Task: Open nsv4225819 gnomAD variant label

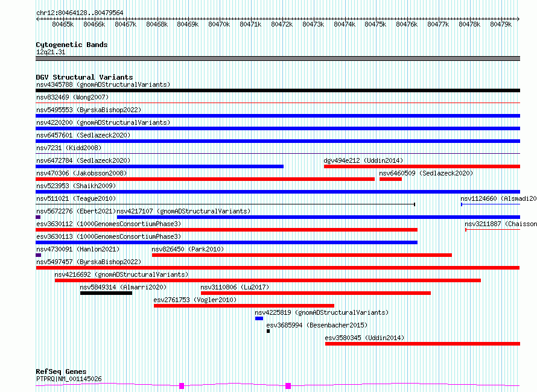Action: tap(322, 312)
